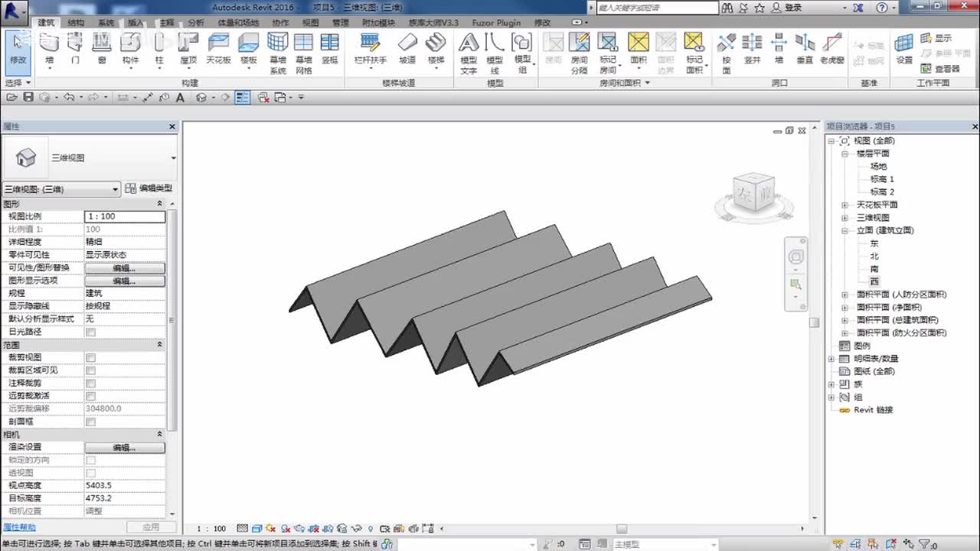Image resolution: width=980 pixels, height=551 pixels.
Task: Open the 分析 ribbon tab
Action: pos(196,23)
